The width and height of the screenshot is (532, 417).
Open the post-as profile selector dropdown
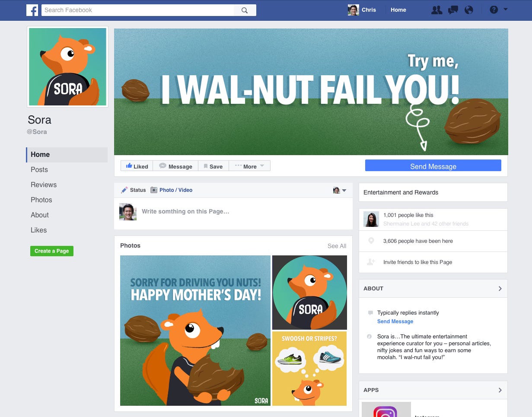point(340,190)
